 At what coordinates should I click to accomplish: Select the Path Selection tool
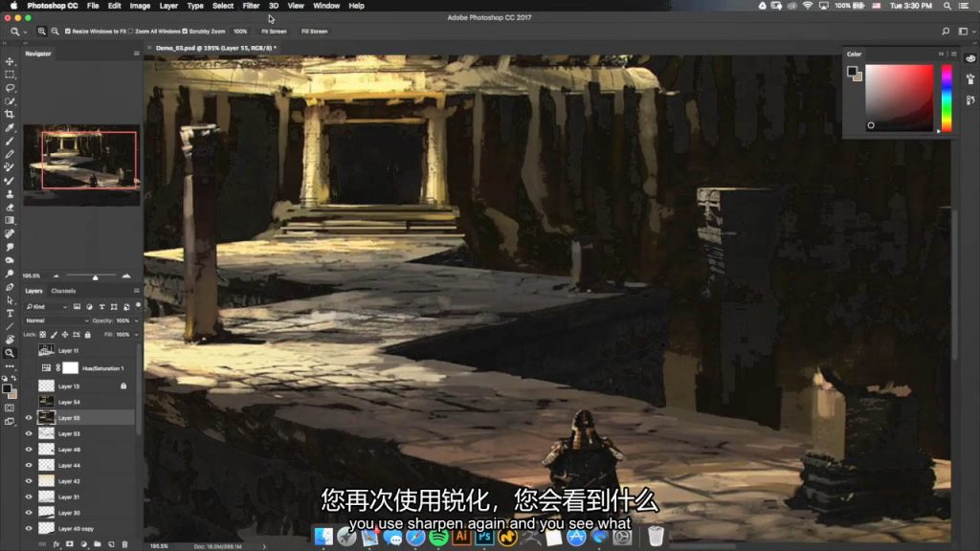(x=10, y=300)
